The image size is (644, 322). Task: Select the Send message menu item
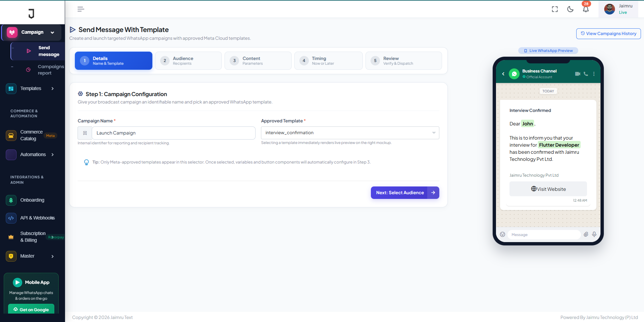38,51
